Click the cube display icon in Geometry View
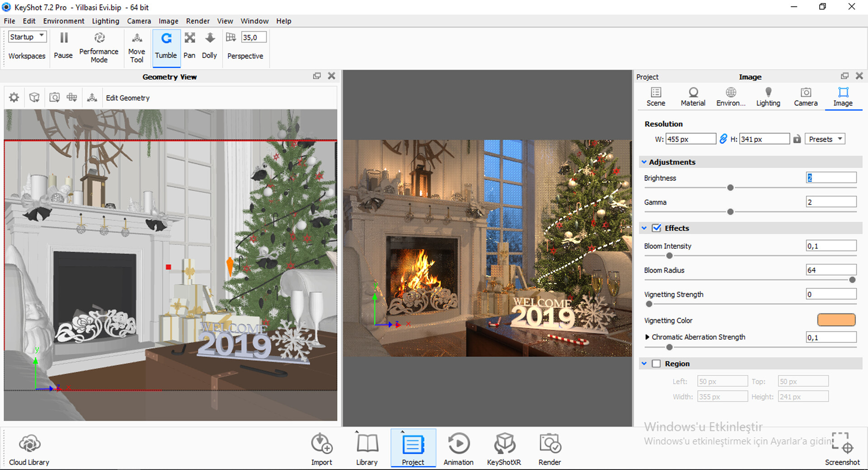The image size is (868, 470). click(x=34, y=97)
